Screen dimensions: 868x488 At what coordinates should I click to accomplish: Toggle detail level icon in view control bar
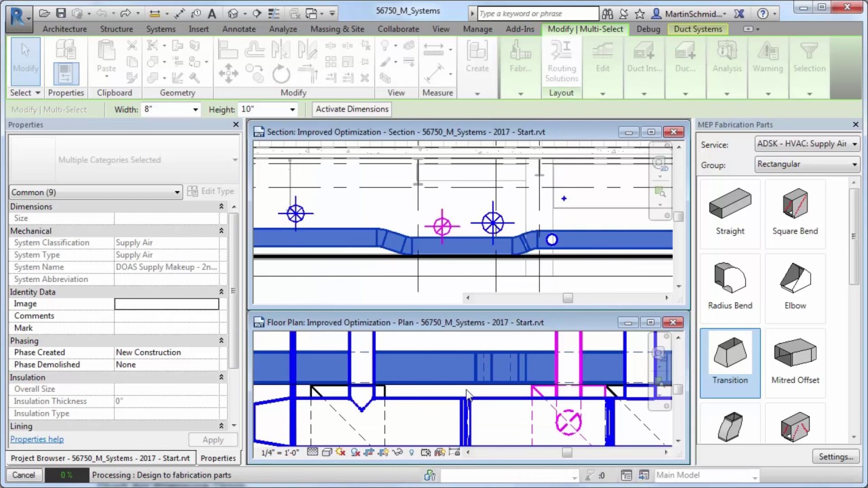click(x=312, y=452)
